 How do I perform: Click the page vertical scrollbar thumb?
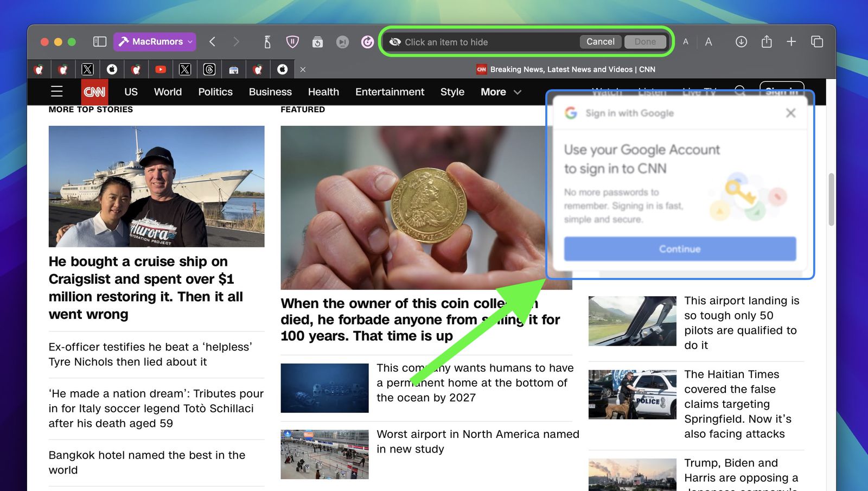point(831,200)
